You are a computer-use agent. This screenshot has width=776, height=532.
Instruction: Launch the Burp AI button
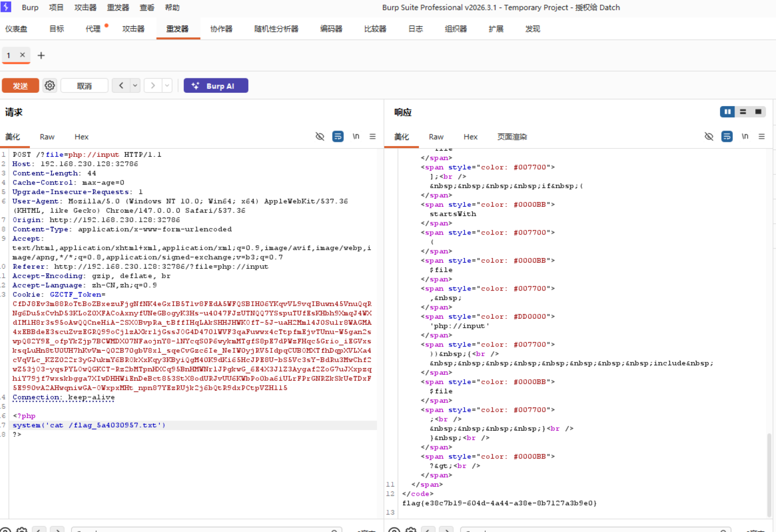point(216,85)
